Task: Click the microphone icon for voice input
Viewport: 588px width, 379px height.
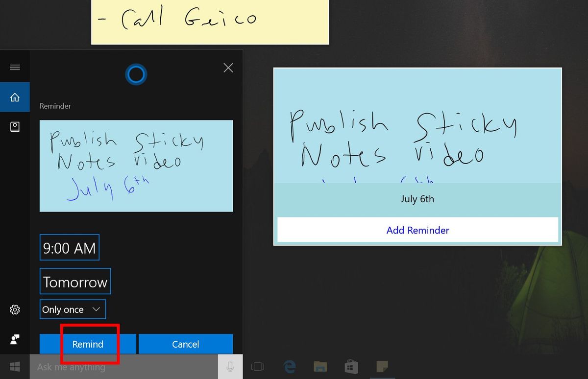Action: [230, 366]
